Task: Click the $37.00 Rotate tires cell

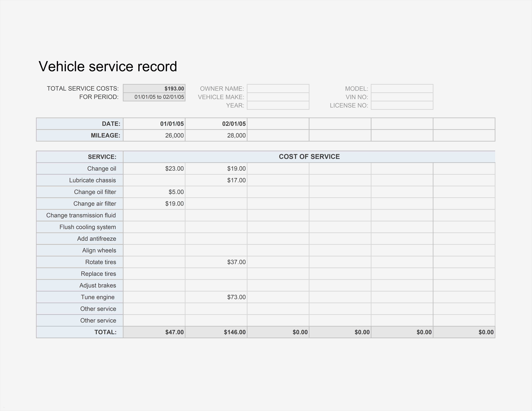Action: (216, 262)
